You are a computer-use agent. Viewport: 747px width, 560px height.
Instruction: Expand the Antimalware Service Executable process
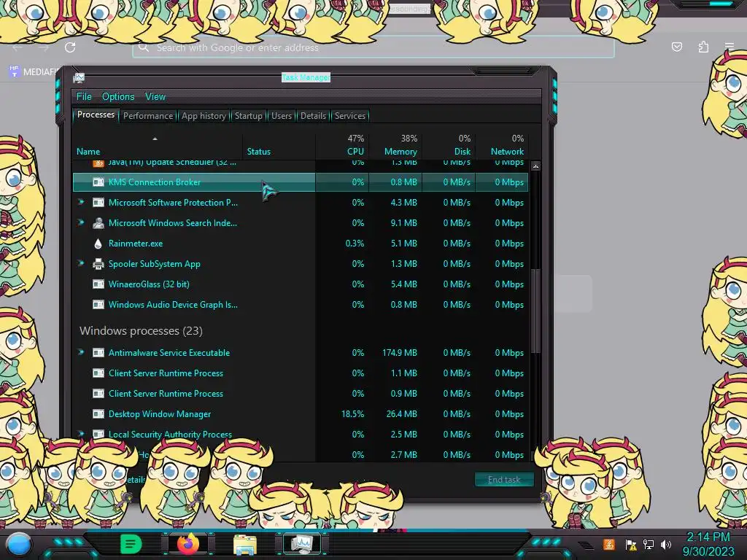click(81, 353)
